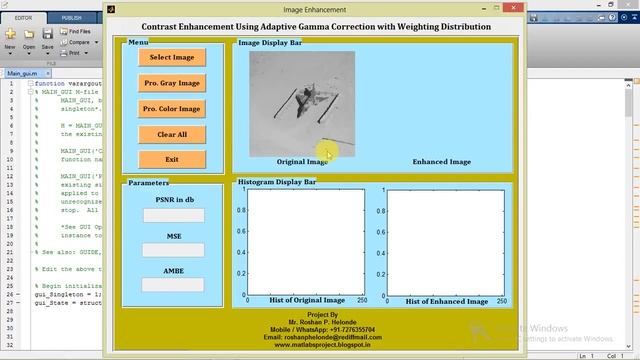Click the Select Image button
The height and width of the screenshot is (360, 640).
(172, 58)
